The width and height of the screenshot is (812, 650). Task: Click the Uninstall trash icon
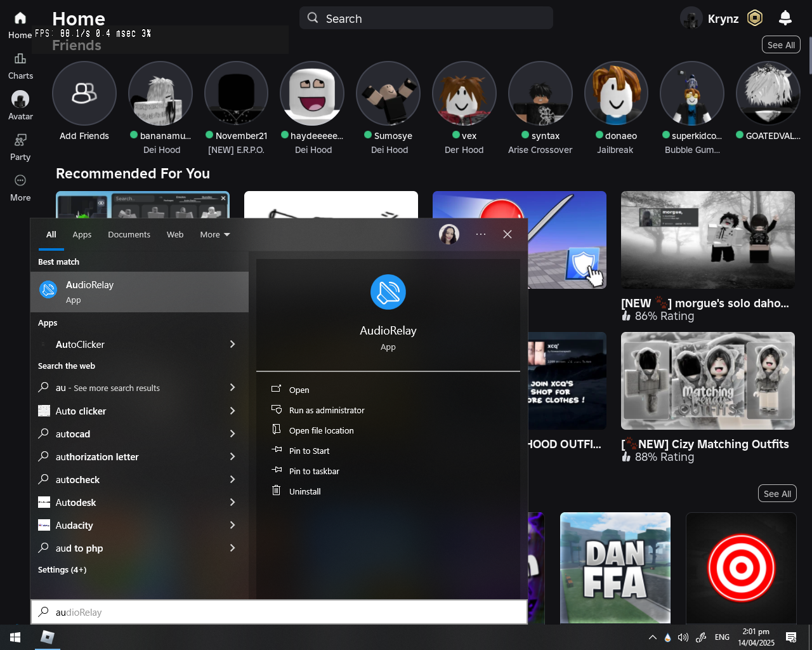[x=276, y=490]
